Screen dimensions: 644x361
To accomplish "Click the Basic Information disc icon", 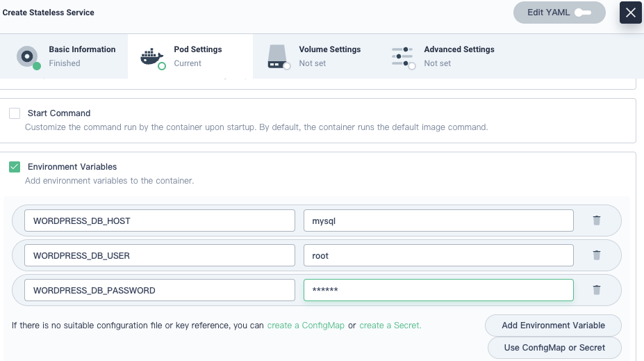I will tap(28, 56).
